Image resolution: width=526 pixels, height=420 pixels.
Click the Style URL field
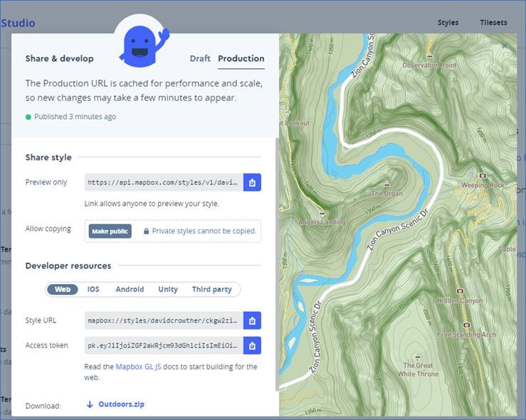pos(164,321)
